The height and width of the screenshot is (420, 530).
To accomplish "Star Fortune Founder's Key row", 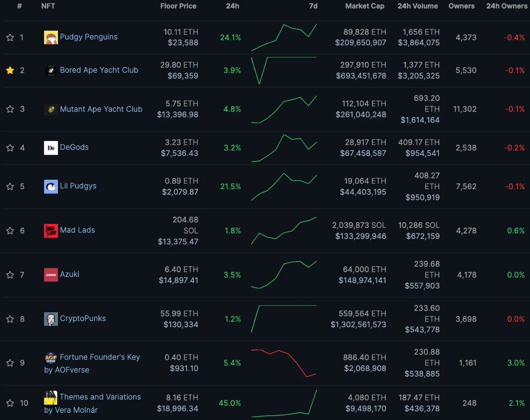I will click(x=10, y=363).
